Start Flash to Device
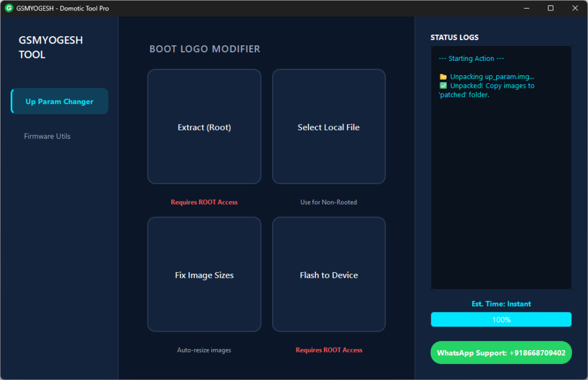588x380 pixels. click(328, 275)
